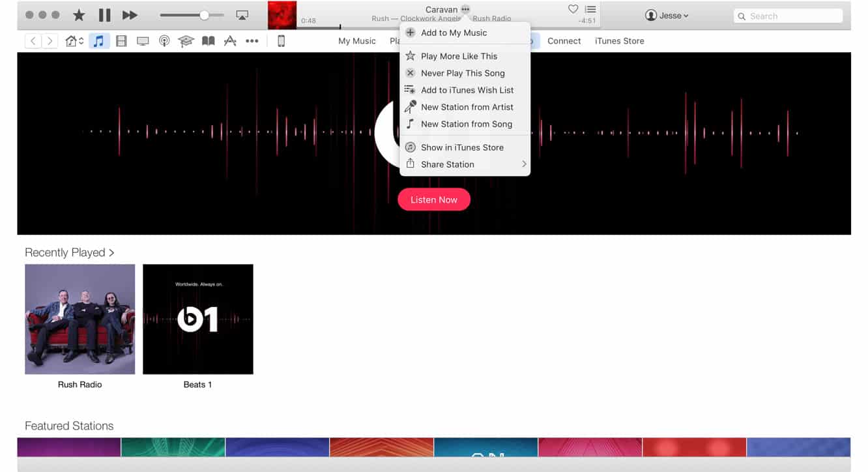This screenshot has width=868, height=472.
Task: Open the AirPlay output selector
Action: click(242, 15)
